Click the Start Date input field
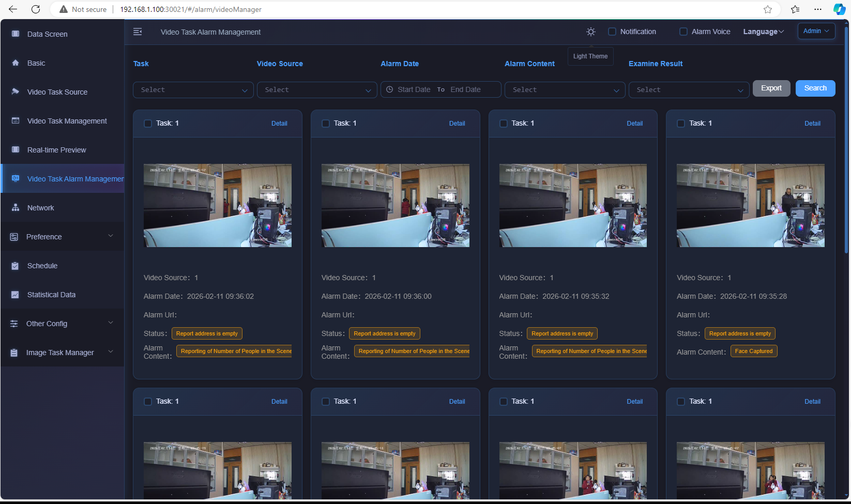 point(414,90)
